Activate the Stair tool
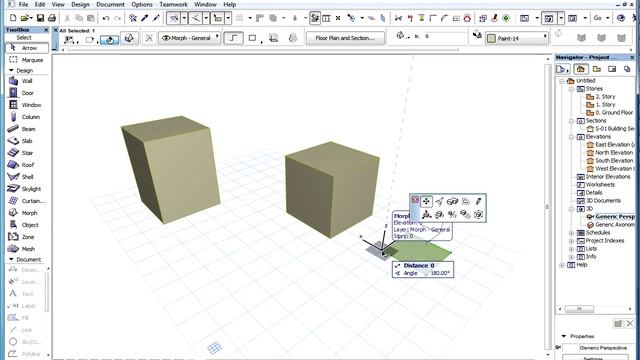Screen dimensions: 640x360 pos(27,153)
